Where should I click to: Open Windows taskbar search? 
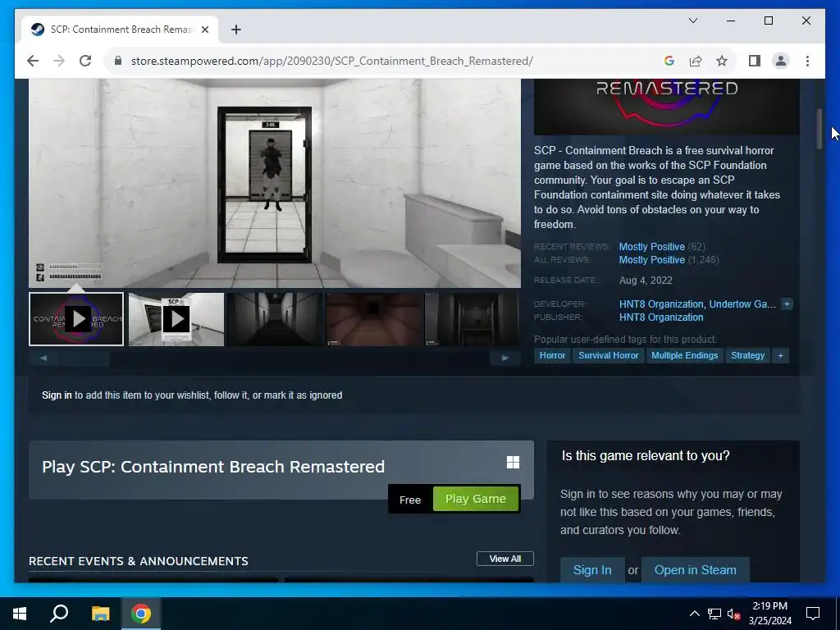tap(59, 614)
